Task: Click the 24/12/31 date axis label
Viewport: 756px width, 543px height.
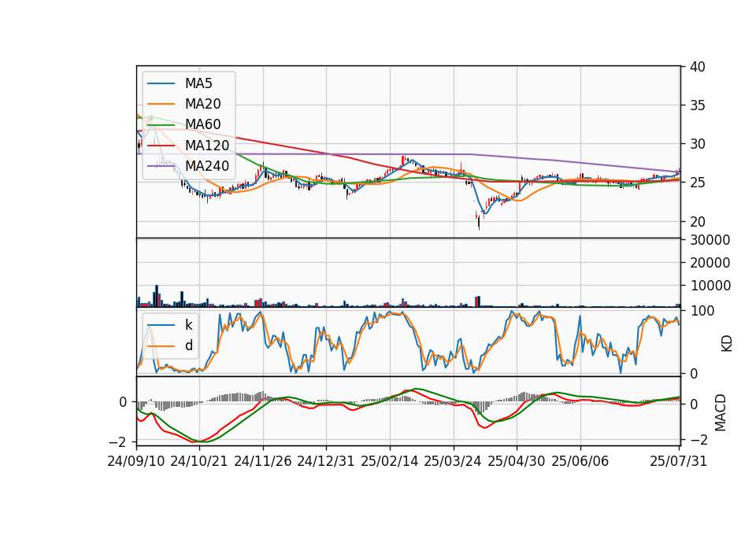Action: pyautogui.click(x=326, y=461)
